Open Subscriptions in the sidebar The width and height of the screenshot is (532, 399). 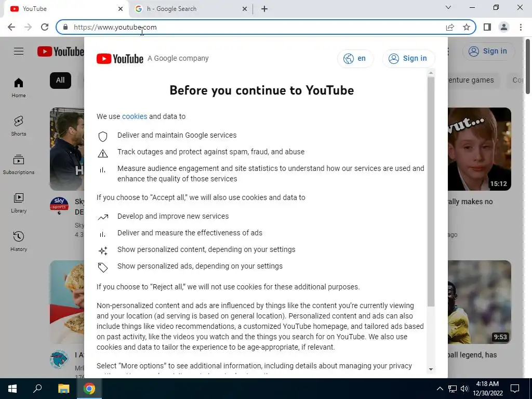coord(19,164)
